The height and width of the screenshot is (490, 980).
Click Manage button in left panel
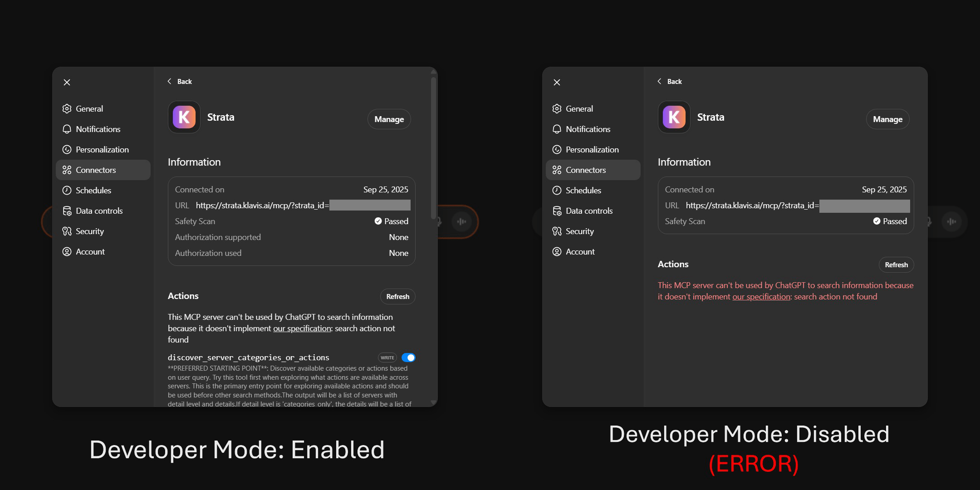click(389, 119)
